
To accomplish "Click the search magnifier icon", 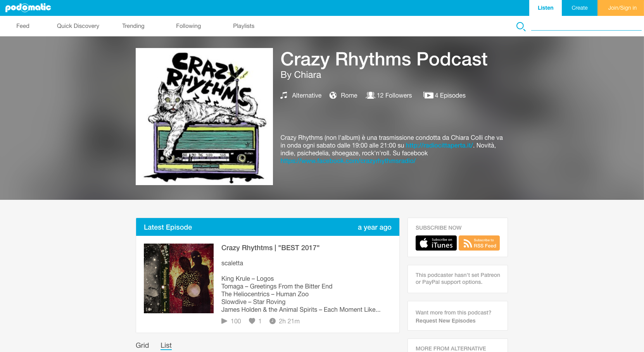I will (x=521, y=26).
